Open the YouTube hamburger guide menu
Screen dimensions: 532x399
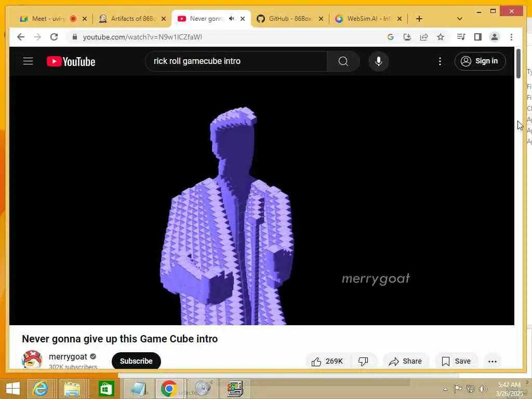tap(28, 61)
